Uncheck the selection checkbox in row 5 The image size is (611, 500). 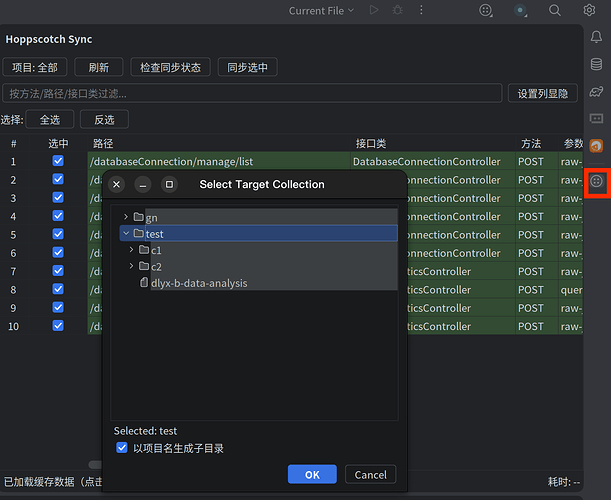(x=58, y=234)
